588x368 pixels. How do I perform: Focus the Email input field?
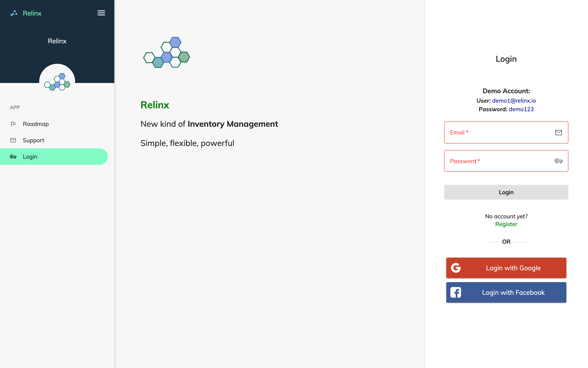pos(506,132)
